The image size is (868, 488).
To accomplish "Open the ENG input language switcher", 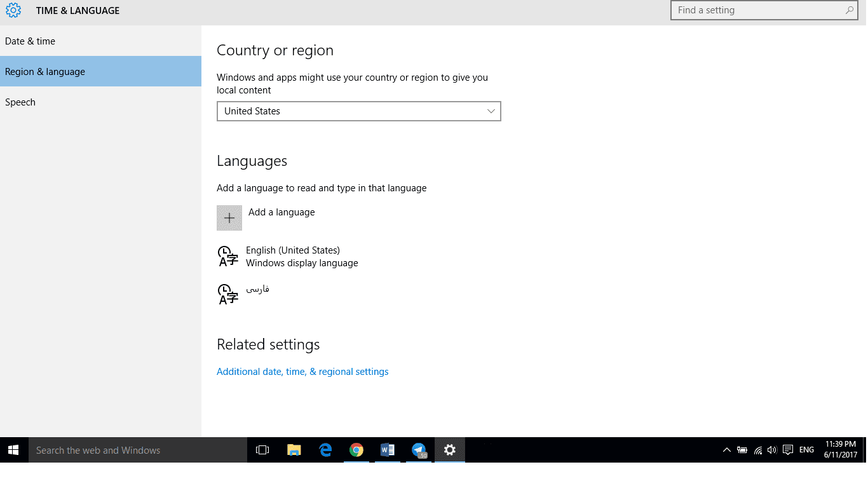I will (806, 450).
